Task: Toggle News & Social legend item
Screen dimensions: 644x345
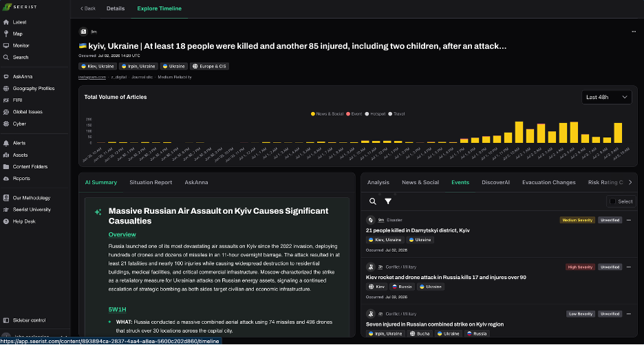Action: (x=327, y=114)
